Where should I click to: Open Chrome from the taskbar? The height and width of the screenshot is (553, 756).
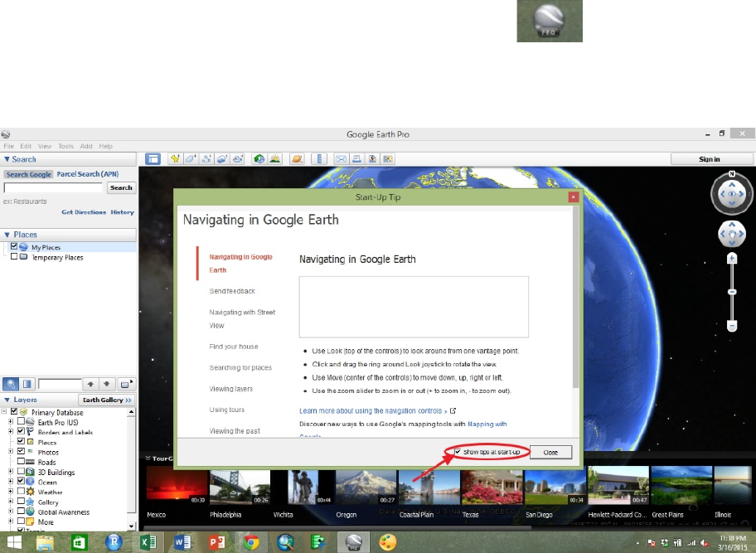pos(250,542)
